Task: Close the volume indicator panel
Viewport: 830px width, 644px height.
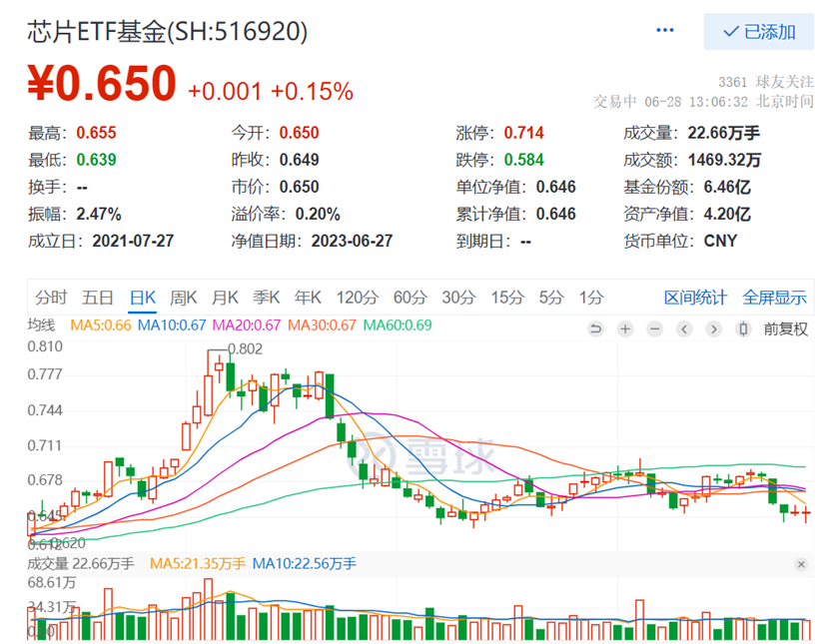Action: click(x=801, y=564)
